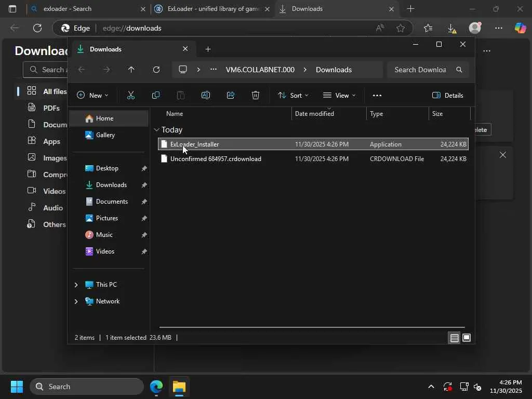
Task: Switch to large thumbnails view icon in status bar
Action: (467, 338)
